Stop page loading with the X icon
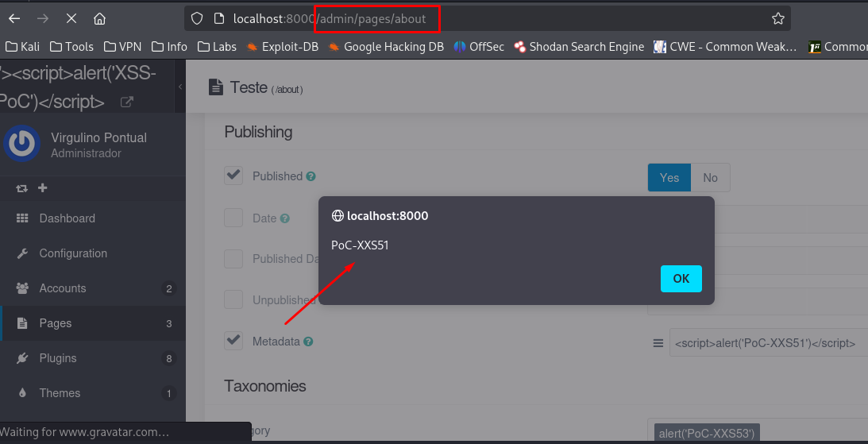This screenshot has width=868, height=444. click(x=71, y=18)
